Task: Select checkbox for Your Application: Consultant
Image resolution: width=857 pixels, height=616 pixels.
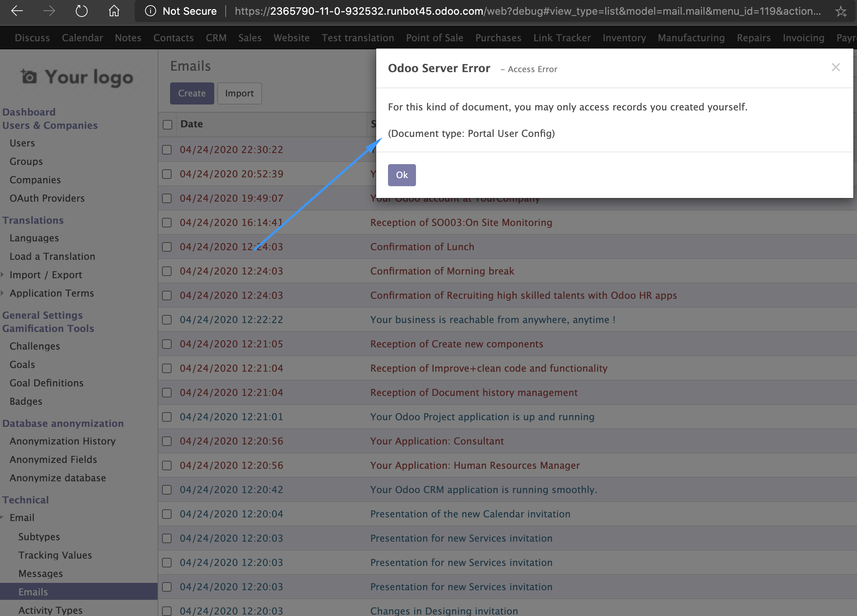Action: (x=167, y=441)
